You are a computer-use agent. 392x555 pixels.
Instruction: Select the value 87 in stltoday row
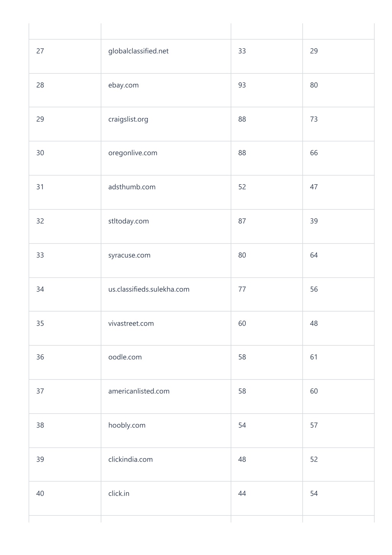[242, 221]
